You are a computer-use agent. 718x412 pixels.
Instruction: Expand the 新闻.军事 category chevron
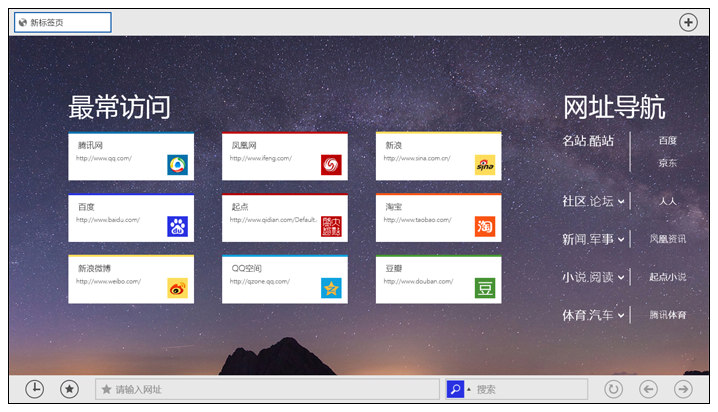[x=621, y=239]
